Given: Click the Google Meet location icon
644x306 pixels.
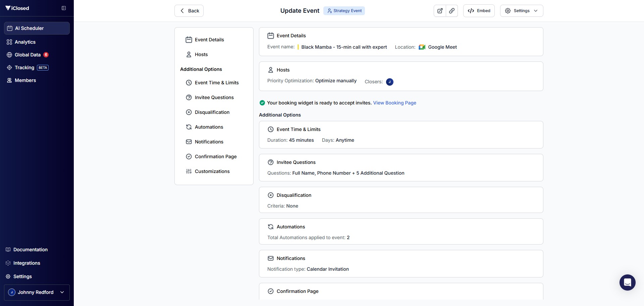Looking at the screenshot, I should [x=422, y=47].
